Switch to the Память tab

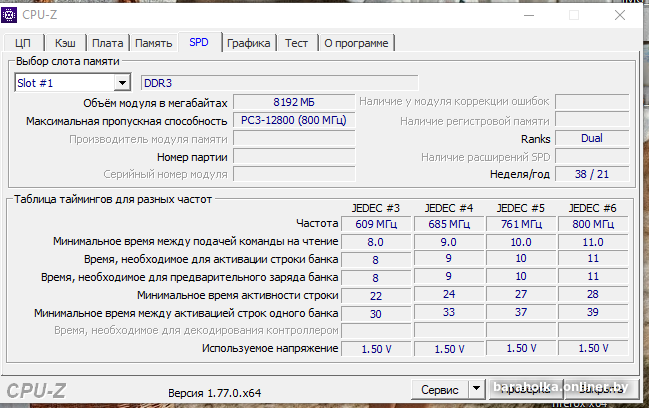click(154, 43)
